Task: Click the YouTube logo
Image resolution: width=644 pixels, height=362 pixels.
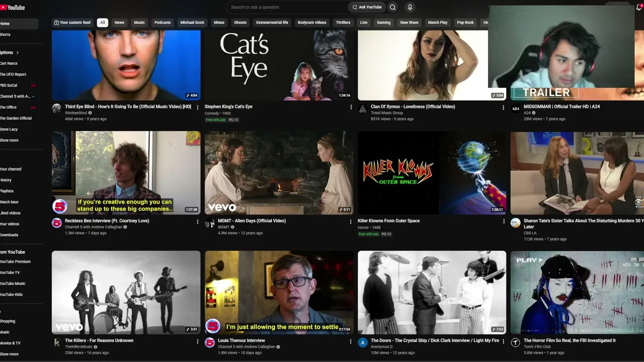Action: (x=13, y=8)
